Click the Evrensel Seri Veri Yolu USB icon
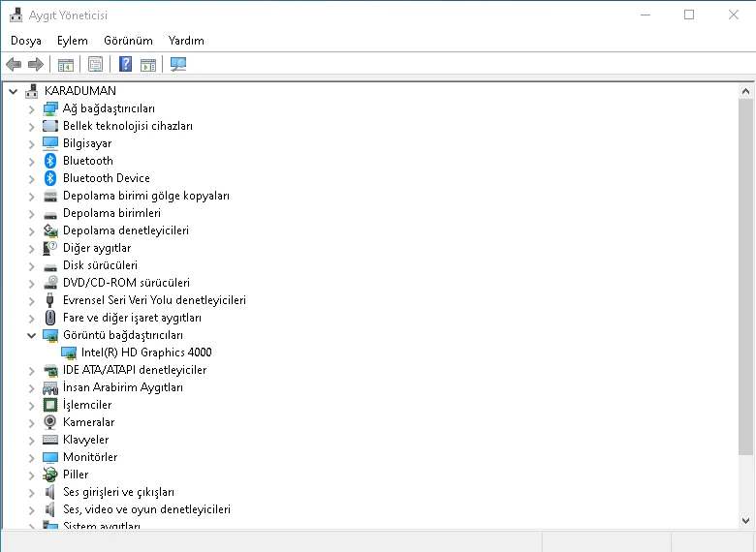This screenshot has height=552, width=756. 50,300
